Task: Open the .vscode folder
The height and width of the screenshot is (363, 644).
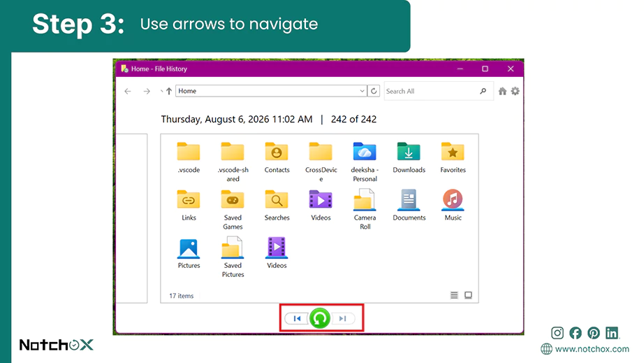Action: coord(189,158)
